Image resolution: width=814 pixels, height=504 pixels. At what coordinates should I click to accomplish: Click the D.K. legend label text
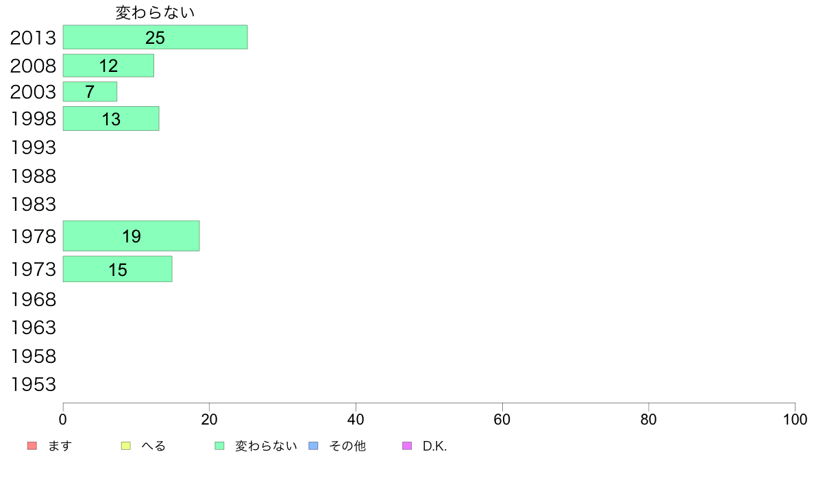click(434, 446)
